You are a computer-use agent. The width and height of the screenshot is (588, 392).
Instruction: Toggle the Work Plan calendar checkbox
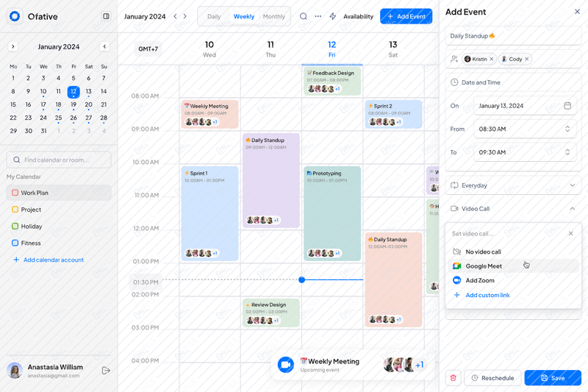[15, 193]
